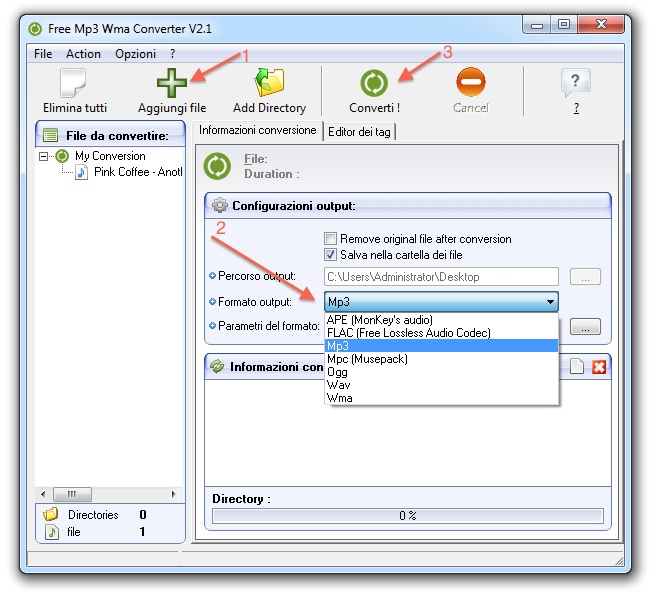Image resolution: width=671 pixels, height=602 pixels.
Task: Choose Mpc (Musepack) from format list
Action: click(442, 359)
